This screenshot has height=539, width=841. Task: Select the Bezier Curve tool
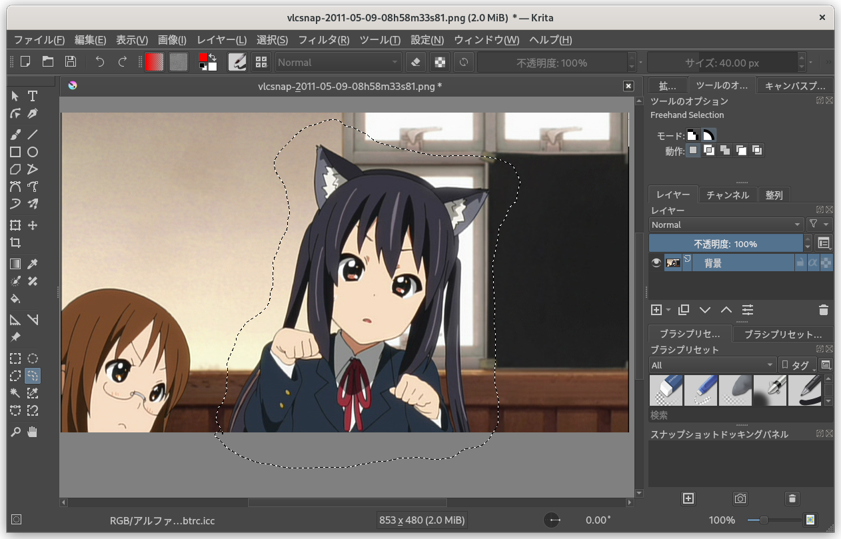(x=16, y=187)
